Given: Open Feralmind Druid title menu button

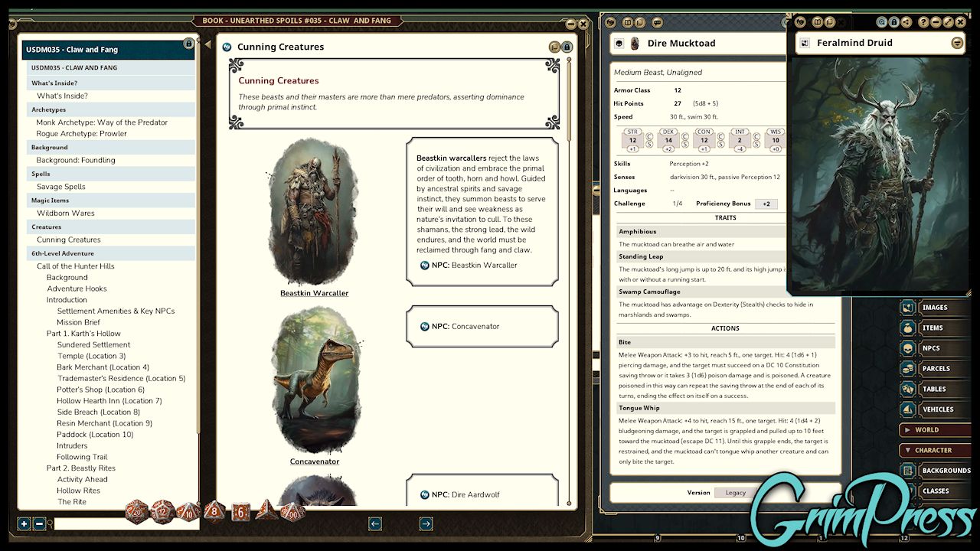Looking at the screenshot, I should 957,44.
